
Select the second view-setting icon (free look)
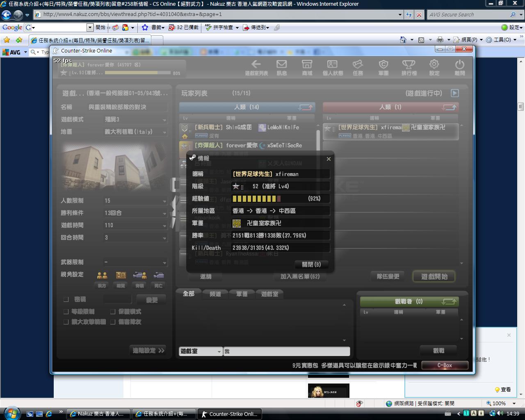[x=121, y=275]
